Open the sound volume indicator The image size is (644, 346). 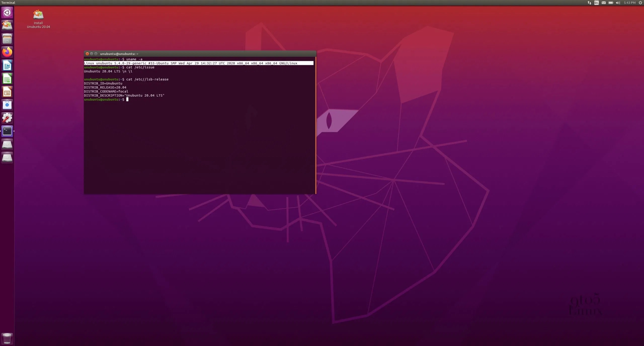click(x=618, y=3)
